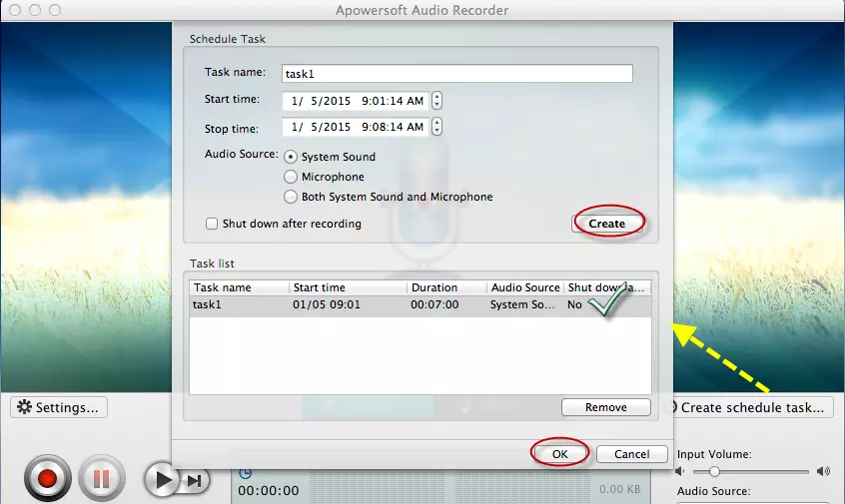The image size is (845, 504).
Task: Enable Shut down after recording checkbox
Action: tap(212, 224)
